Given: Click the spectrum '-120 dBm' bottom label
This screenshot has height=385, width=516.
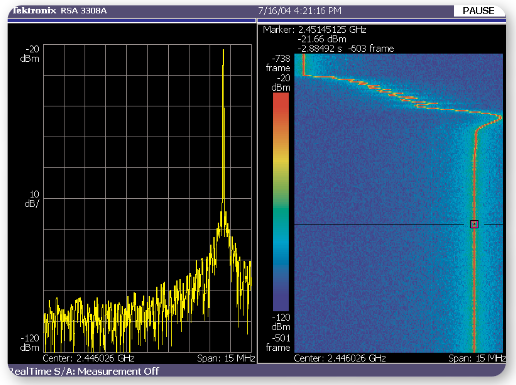Looking at the screenshot, I should [30, 343].
